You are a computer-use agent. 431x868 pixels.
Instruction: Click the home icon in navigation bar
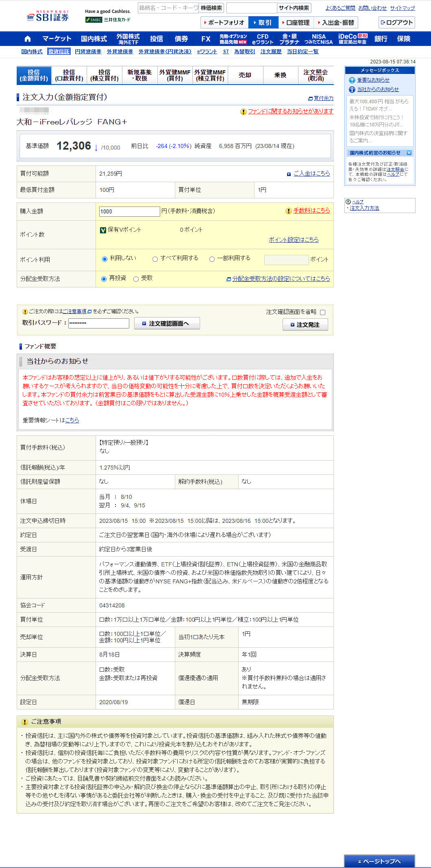point(28,39)
